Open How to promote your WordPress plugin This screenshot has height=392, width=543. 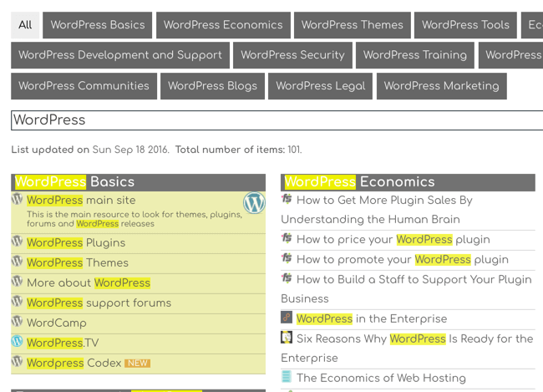click(x=402, y=259)
